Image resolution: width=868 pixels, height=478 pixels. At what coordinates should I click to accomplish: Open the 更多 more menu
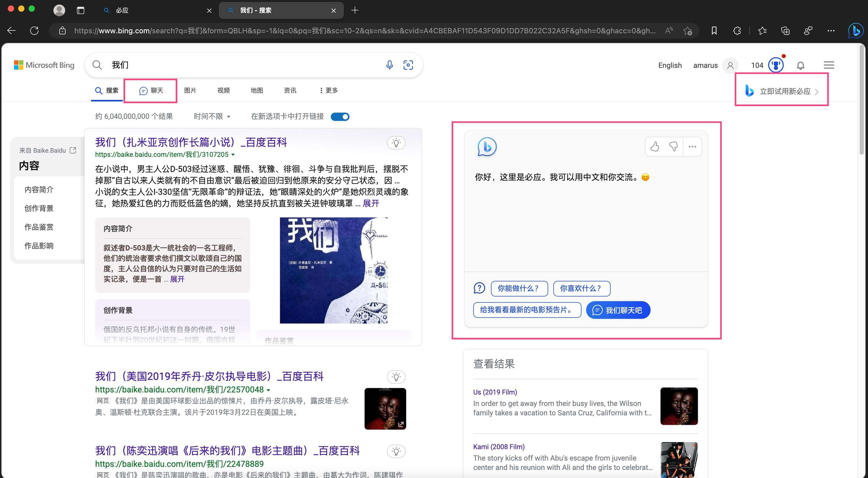tap(329, 90)
